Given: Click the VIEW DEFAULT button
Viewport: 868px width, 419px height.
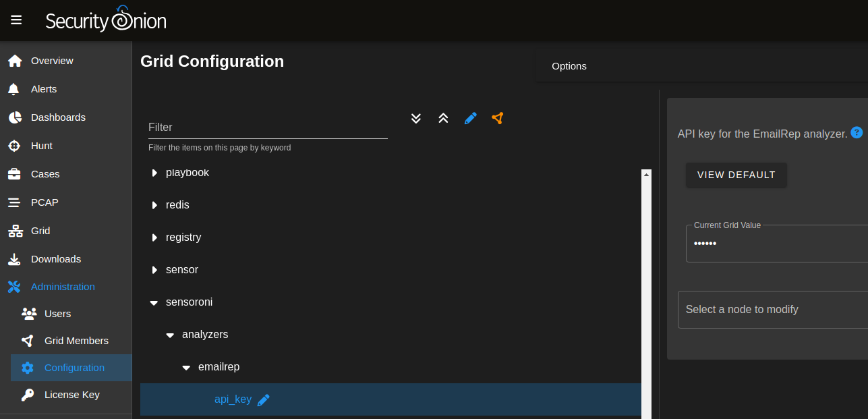Looking at the screenshot, I should [736, 175].
